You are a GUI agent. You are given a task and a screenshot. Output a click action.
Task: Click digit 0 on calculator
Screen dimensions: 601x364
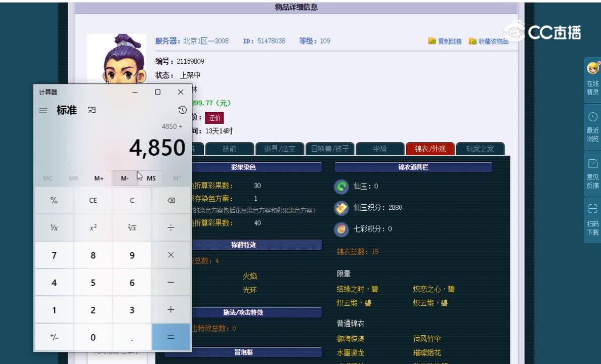click(93, 337)
